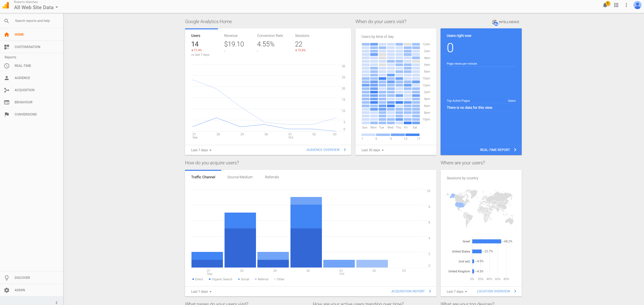This screenshot has width=644, height=305.
Task: Open Last 7 days dropdown under users chart
Action: [x=201, y=150]
